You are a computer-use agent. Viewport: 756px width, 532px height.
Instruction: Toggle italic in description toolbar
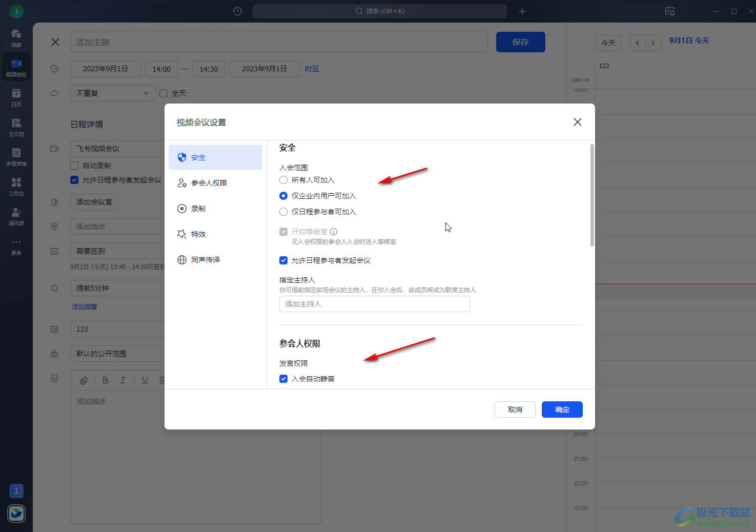[x=122, y=380]
